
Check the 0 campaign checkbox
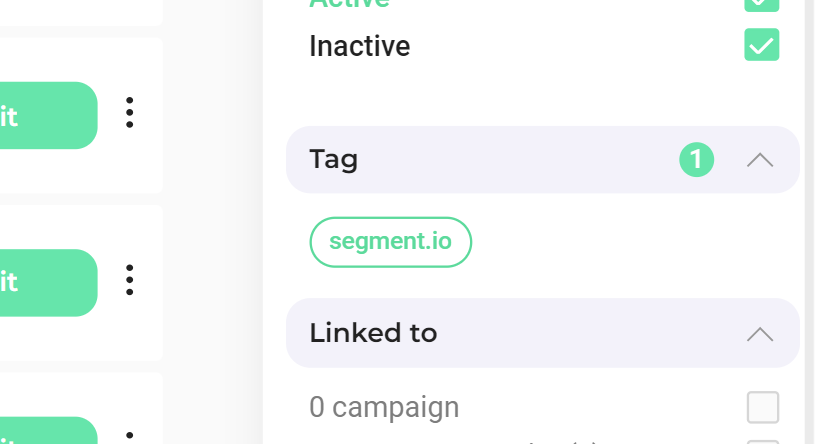[x=762, y=407]
